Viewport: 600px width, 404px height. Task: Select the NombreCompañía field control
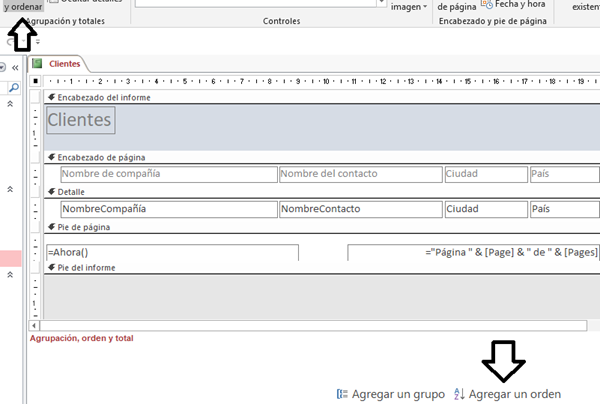pos(169,209)
